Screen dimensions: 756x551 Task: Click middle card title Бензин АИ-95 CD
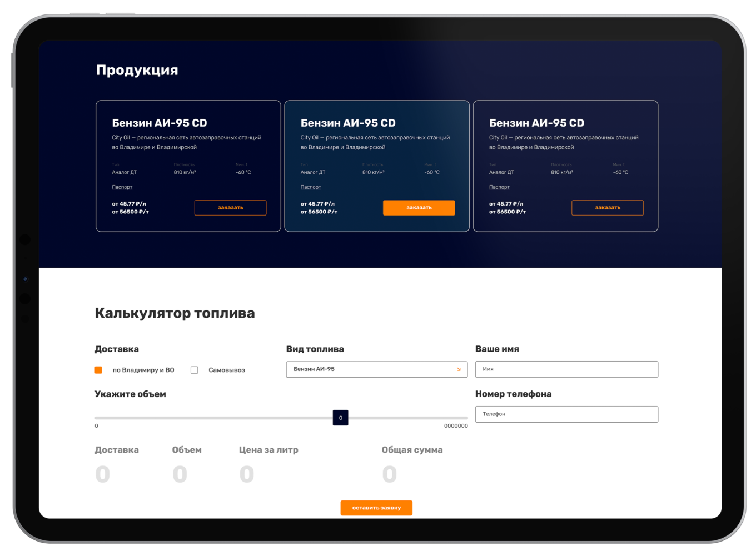tap(348, 123)
